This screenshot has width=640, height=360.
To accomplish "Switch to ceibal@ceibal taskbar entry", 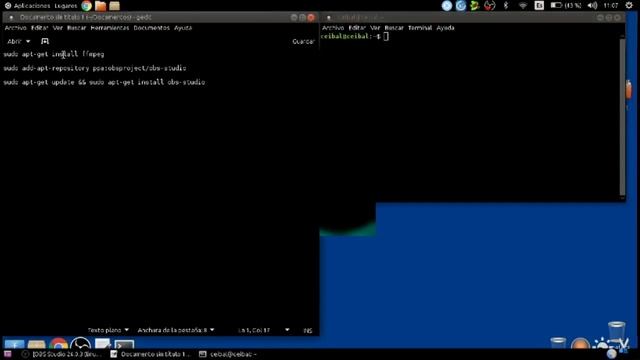I will click(x=229, y=354).
